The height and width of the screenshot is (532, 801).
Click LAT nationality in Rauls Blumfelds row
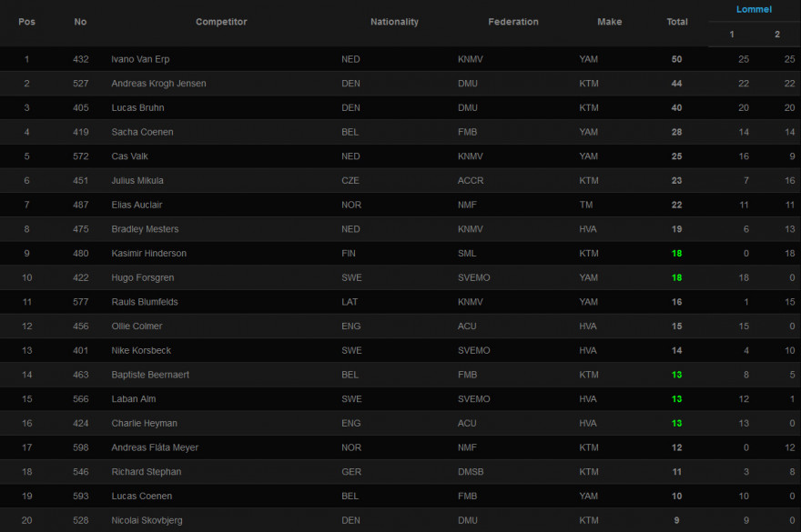tap(350, 302)
